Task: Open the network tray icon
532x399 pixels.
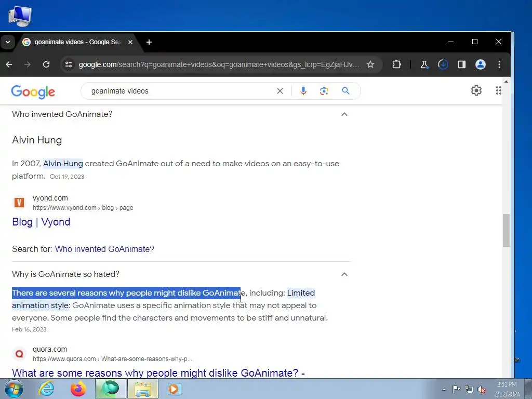Action: pyautogui.click(x=469, y=389)
